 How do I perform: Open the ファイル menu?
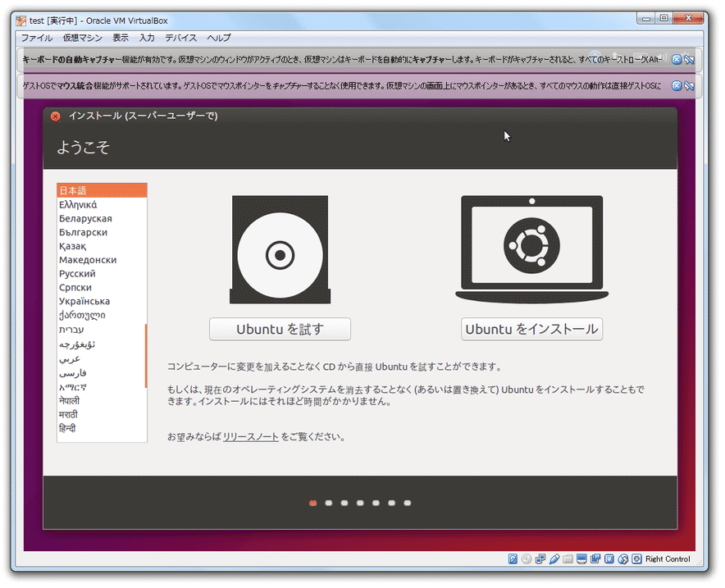point(37,38)
